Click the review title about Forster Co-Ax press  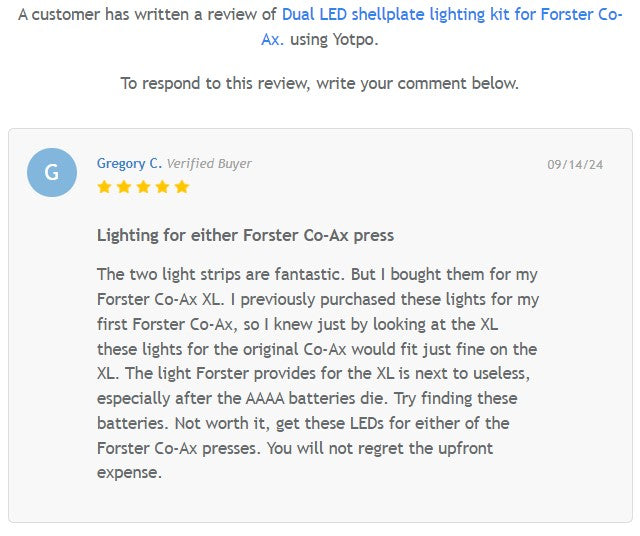point(245,236)
